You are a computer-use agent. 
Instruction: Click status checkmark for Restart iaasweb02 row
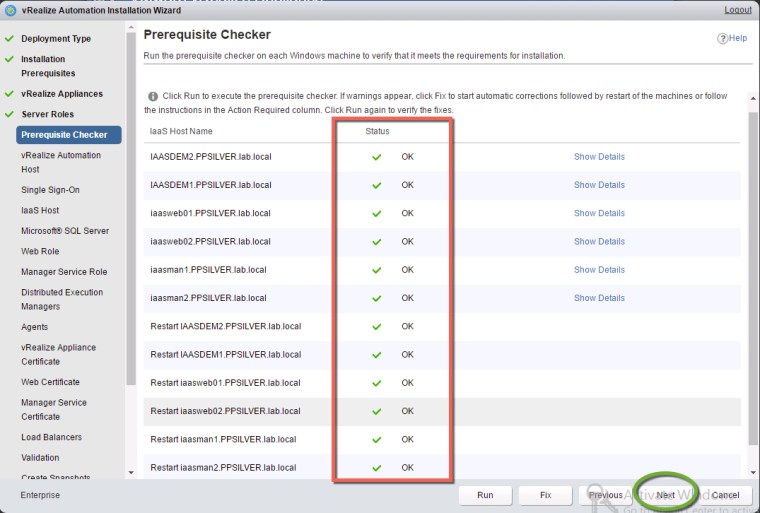tap(377, 411)
